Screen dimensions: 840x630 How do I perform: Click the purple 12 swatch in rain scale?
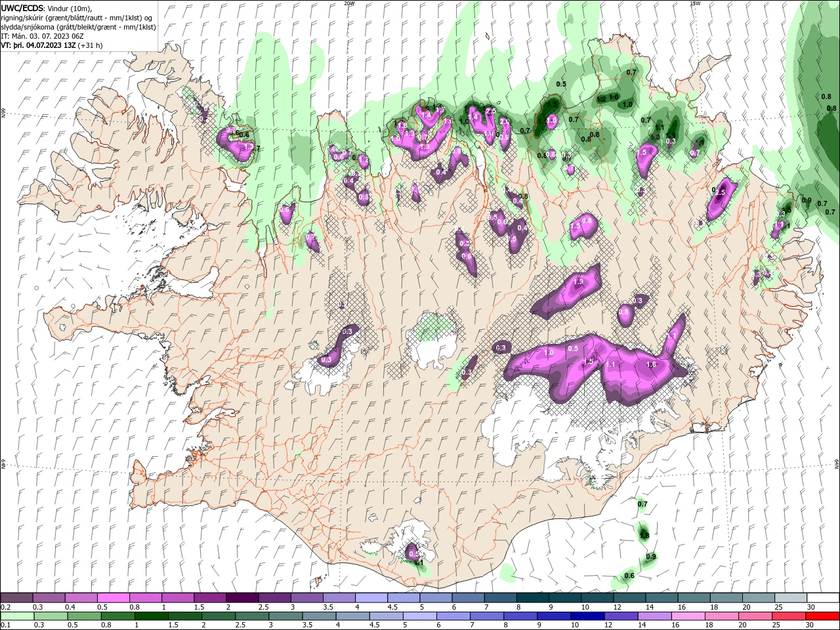pyautogui.click(x=620, y=616)
